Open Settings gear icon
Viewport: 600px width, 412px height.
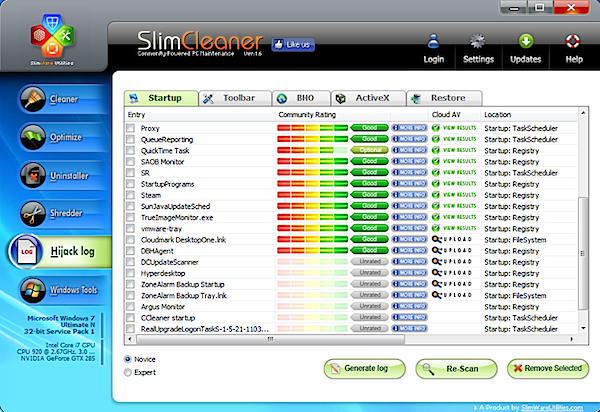478,41
